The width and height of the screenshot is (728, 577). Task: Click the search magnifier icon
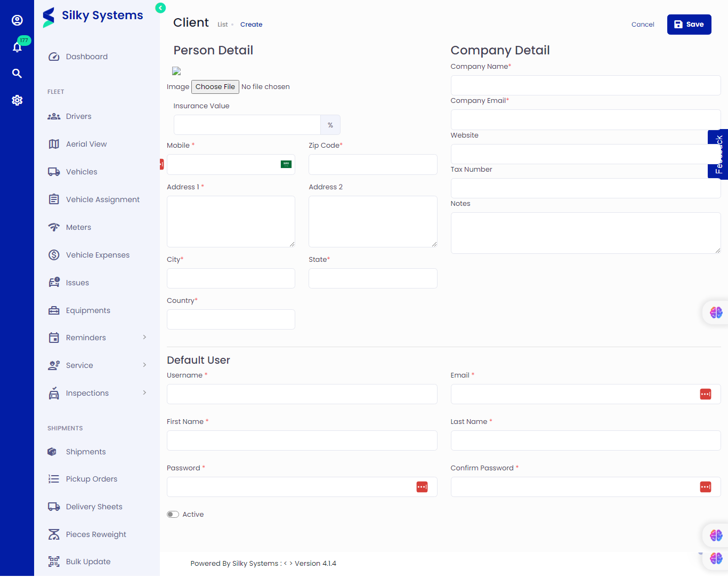tap(17, 74)
